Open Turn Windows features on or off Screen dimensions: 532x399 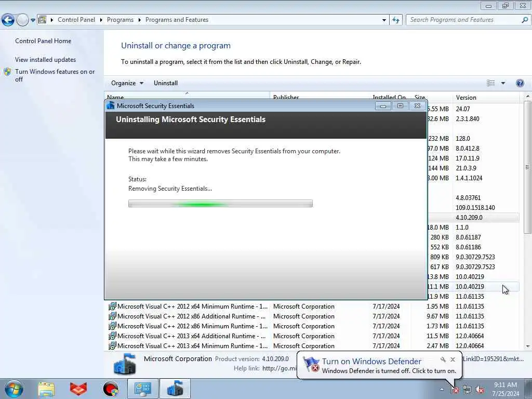55,75
